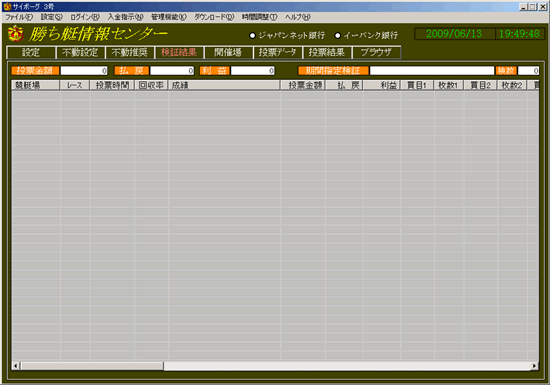
Task: Click the application icon in the title bar
Action: [x=7, y=7]
